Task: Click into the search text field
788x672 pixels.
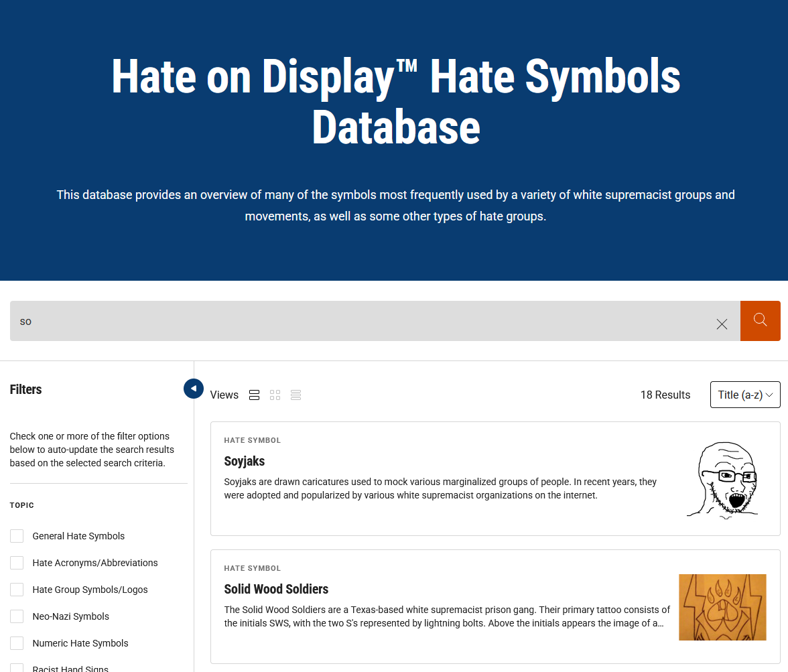Action: click(362, 321)
